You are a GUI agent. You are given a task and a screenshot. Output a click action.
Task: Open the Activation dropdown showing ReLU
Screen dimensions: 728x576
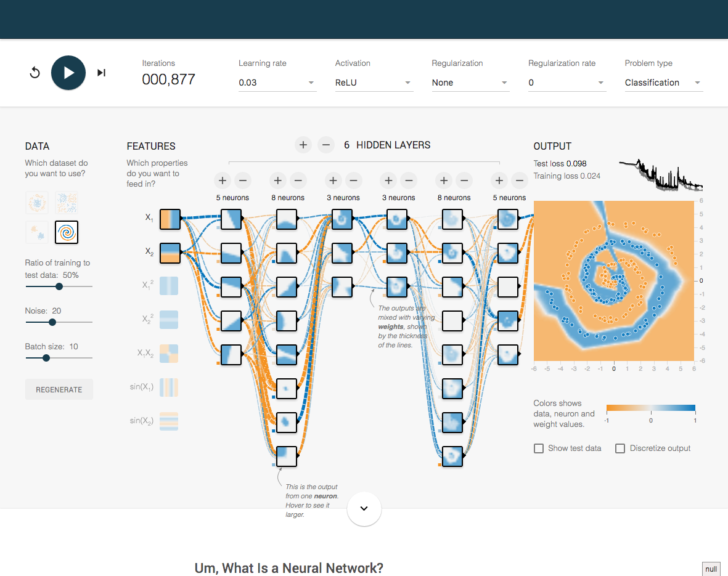(x=374, y=83)
